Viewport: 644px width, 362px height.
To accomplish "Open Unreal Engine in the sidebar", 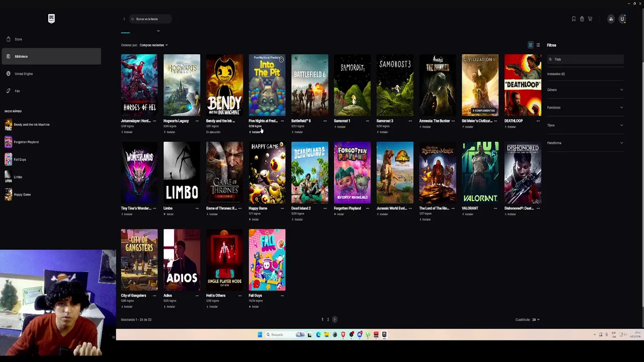I will click(x=24, y=74).
